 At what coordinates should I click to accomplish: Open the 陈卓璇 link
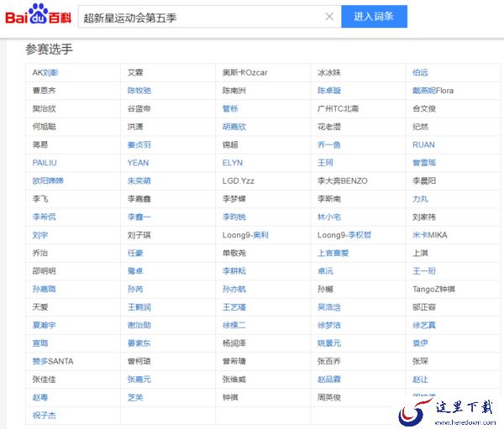[x=329, y=91]
